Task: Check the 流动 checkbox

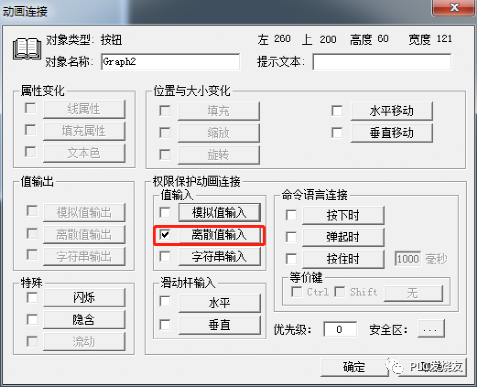Action: pyautogui.click(x=32, y=341)
